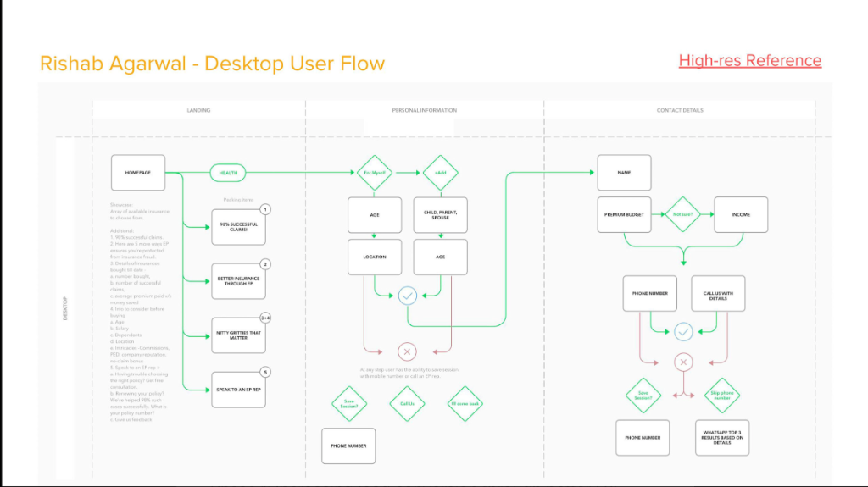Click the checkmark circle in Contact Details

683,332
